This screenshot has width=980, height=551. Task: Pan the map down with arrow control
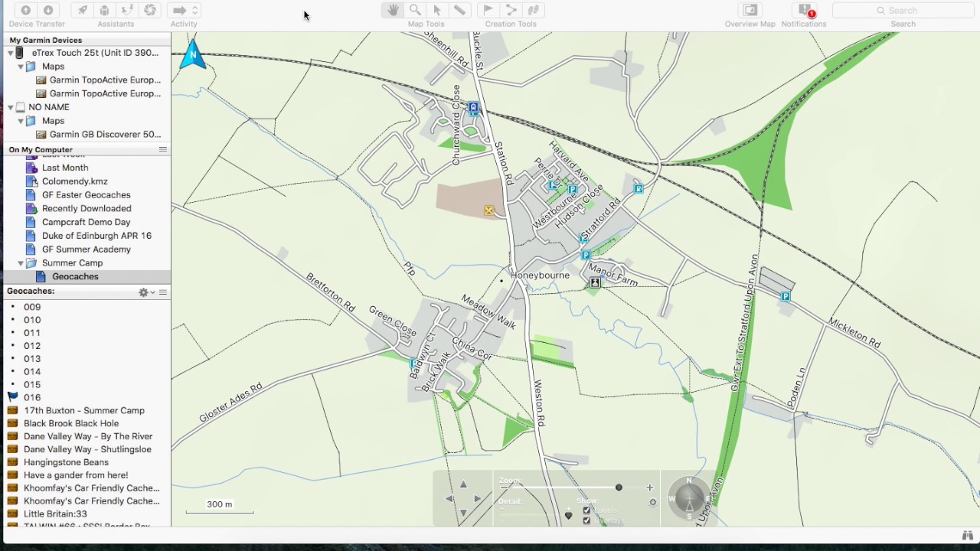[x=463, y=513]
